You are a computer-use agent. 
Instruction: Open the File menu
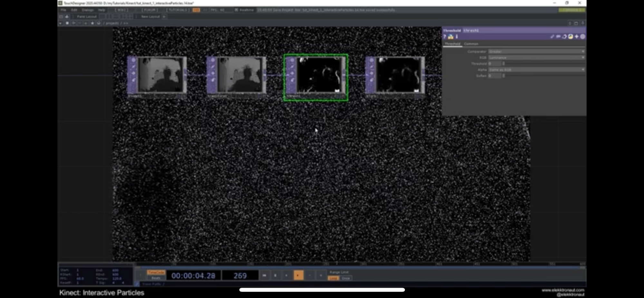pyautogui.click(x=63, y=10)
